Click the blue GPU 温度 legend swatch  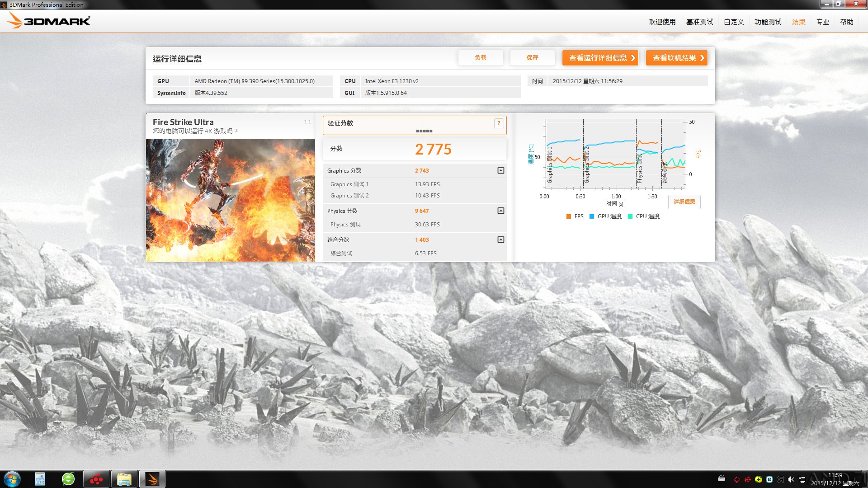tap(591, 216)
